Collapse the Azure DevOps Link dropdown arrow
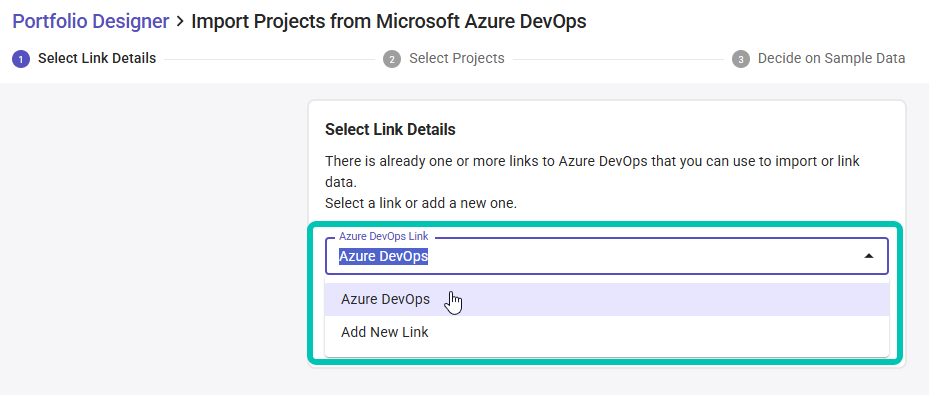929x395 pixels. point(869,256)
